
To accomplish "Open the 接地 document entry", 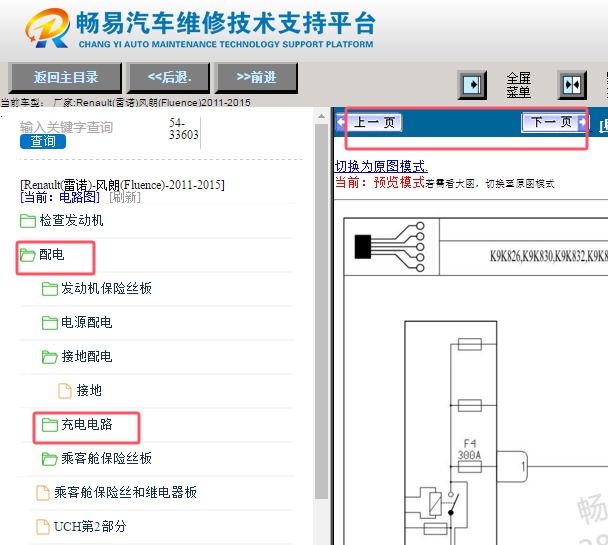I will 89,390.
